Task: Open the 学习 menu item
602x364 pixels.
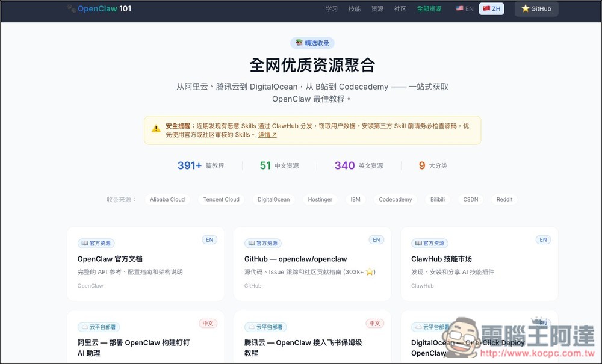Action: pyautogui.click(x=332, y=8)
